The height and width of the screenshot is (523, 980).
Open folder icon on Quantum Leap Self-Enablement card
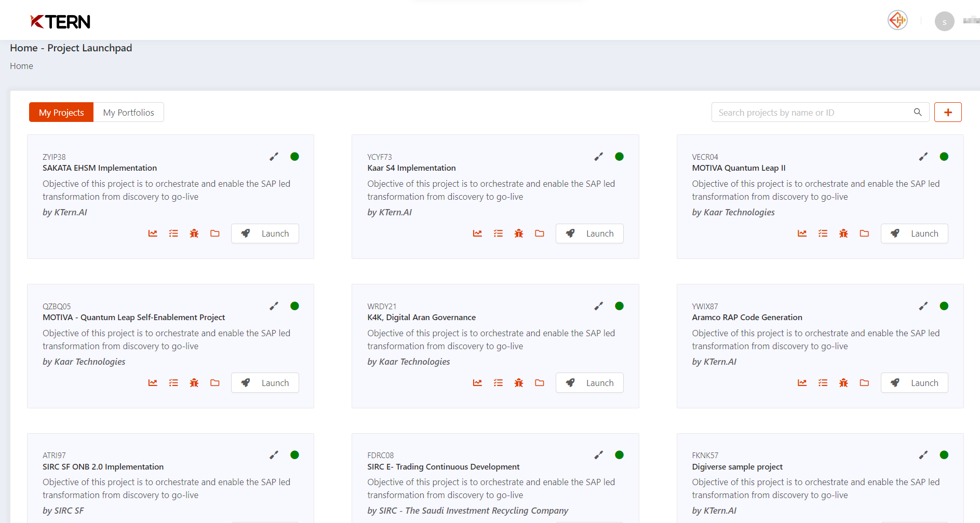point(215,383)
